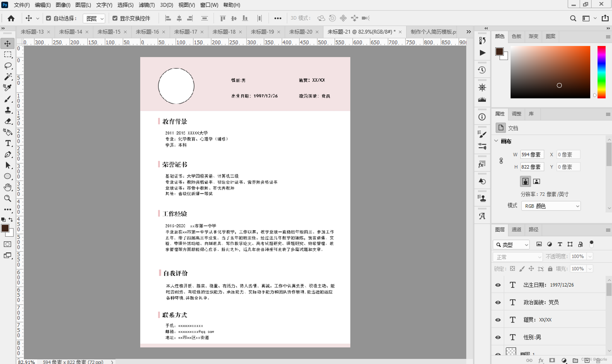Click the foreground color swatch in toolbar
Screen dimensions: 612x364
point(5,228)
